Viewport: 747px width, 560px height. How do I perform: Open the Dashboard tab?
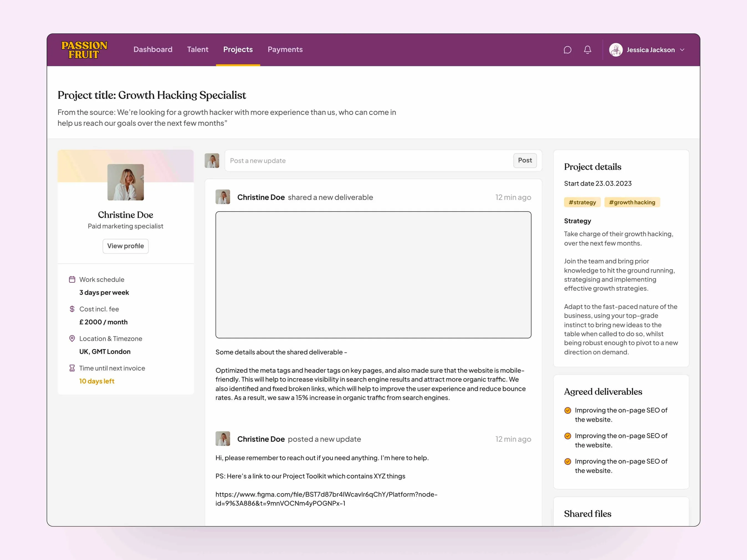[153, 50]
